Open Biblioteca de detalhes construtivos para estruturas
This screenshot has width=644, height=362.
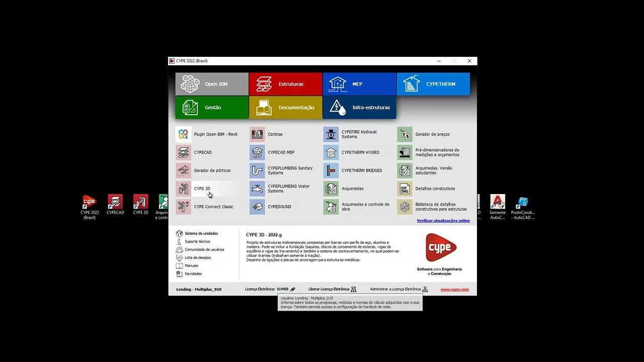(x=433, y=207)
